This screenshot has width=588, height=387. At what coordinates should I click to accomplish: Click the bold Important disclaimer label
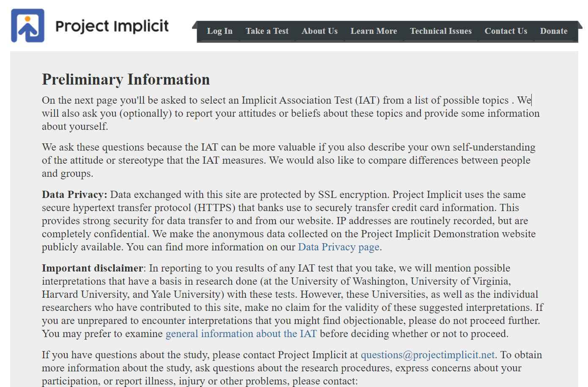(x=92, y=268)
